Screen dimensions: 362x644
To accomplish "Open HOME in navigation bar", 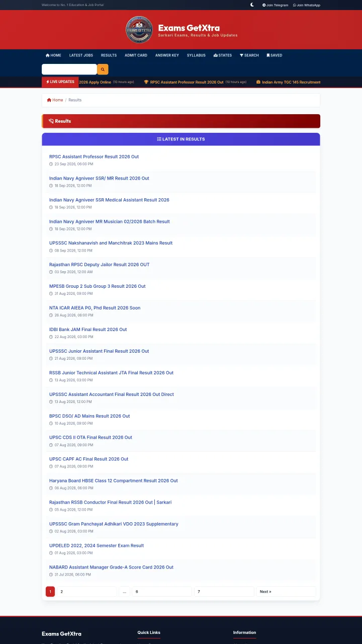I will point(53,55).
